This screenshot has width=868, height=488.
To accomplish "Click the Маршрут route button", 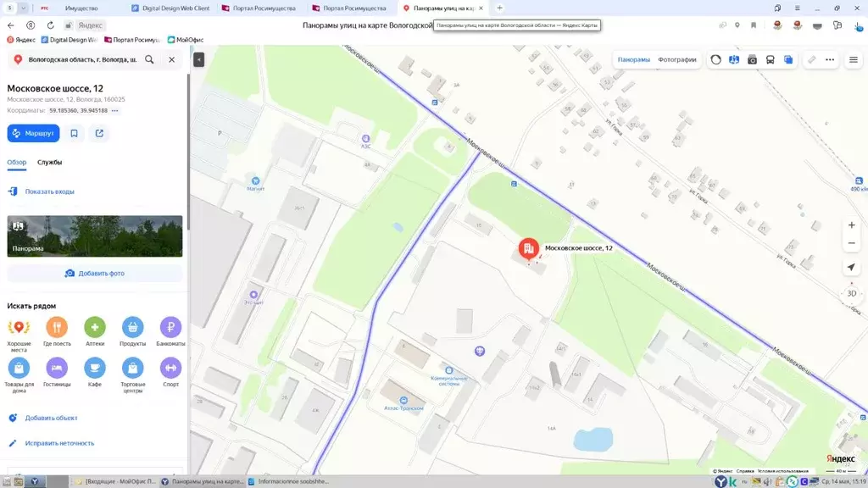I will (x=33, y=133).
